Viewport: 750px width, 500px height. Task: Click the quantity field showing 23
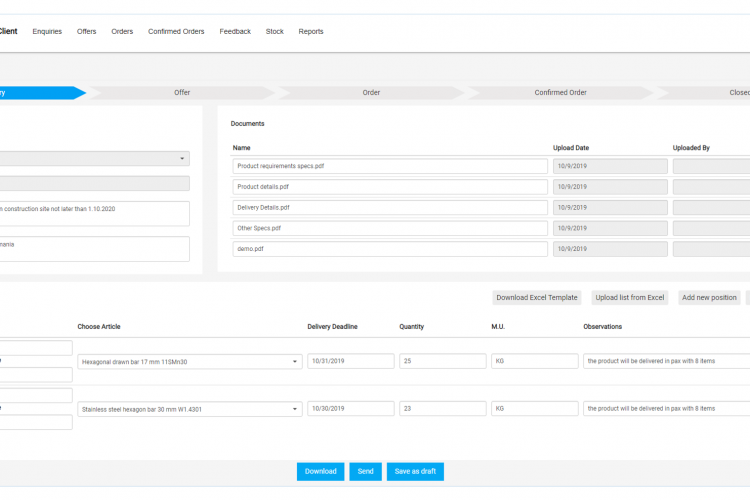442,408
